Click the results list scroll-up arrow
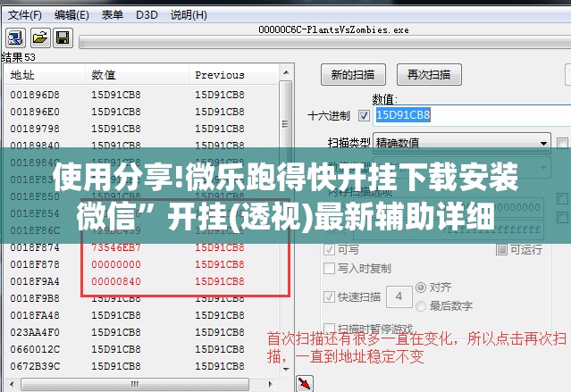Viewport: 571px width, 392px height. pyautogui.click(x=286, y=73)
